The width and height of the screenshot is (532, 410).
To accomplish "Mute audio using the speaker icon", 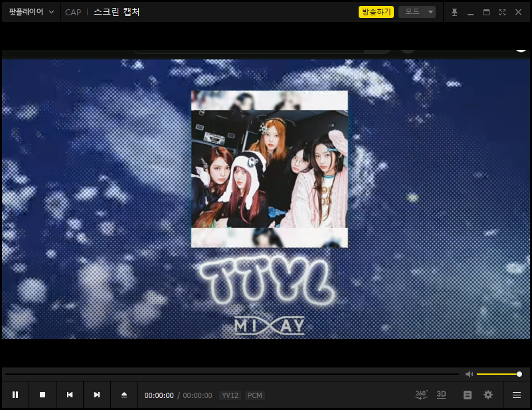I will [x=469, y=374].
